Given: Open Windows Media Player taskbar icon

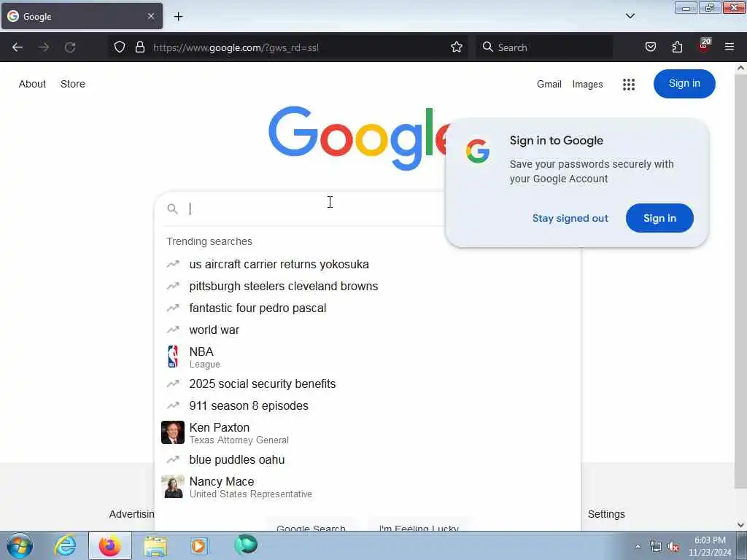Looking at the screenshot, I should [199, 545].
